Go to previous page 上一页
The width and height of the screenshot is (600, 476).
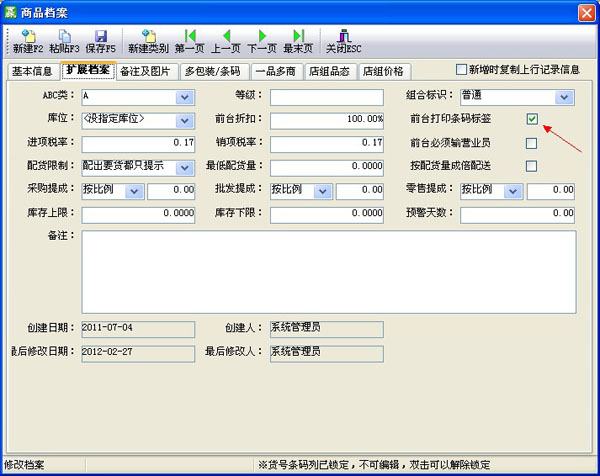click(x=226, y=41)
